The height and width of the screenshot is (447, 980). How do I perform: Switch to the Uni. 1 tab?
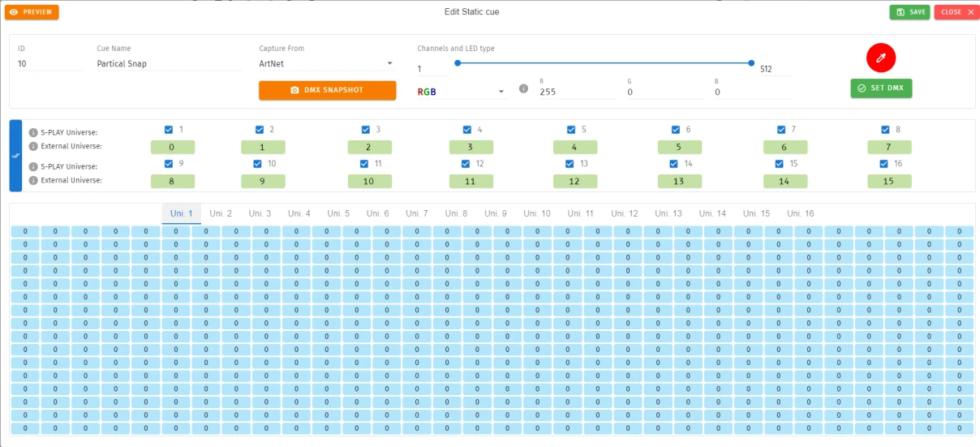click(x=182, y=213)
